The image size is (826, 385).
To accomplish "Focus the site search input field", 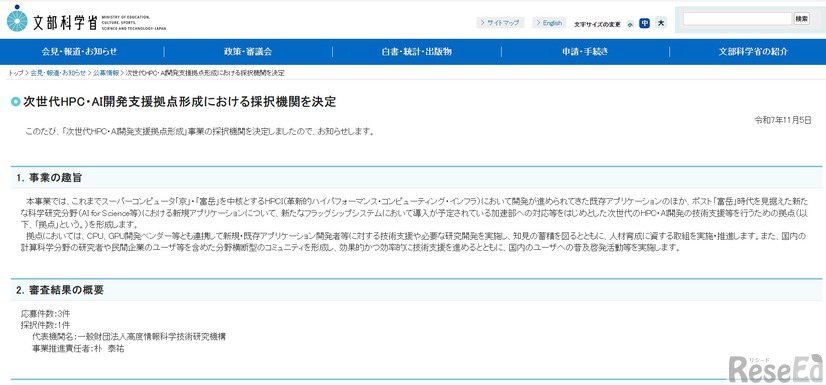I will (738, 19).
